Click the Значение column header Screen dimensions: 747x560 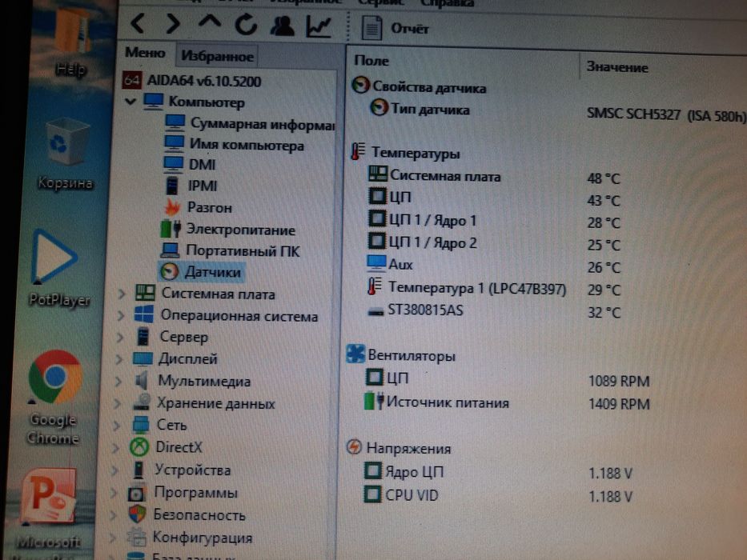pyautogui.click(x=617, y=67)
